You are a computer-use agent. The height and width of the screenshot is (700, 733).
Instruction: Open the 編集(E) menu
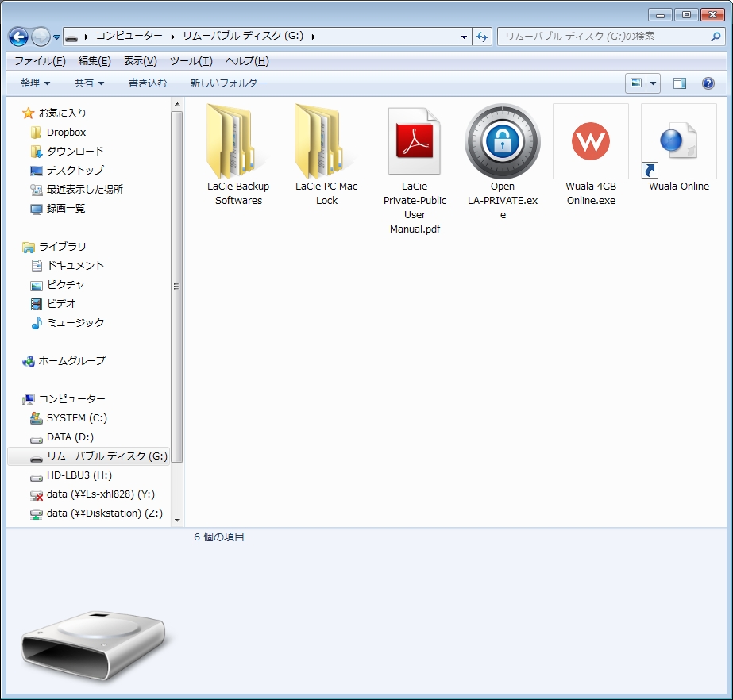(x=95, y=61)
